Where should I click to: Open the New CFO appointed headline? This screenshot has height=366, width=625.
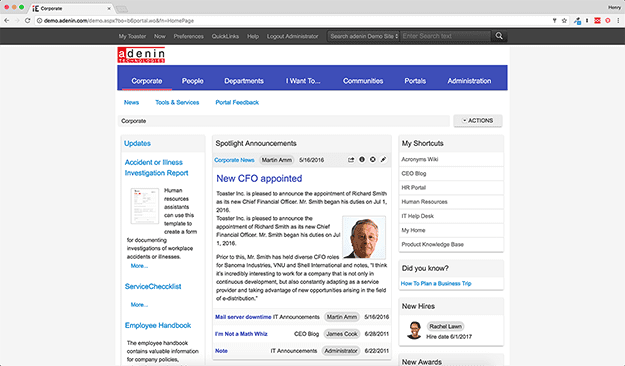tap(259, 179)
